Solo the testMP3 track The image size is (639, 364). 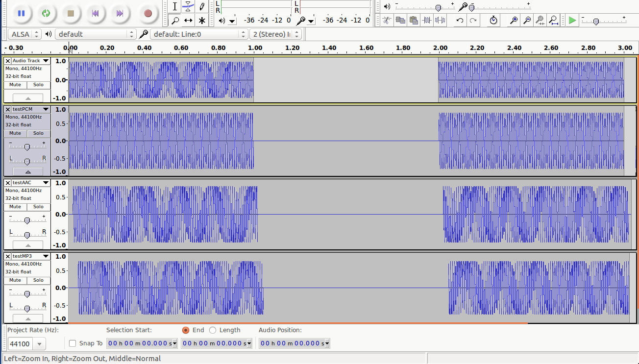click(38, 280)
